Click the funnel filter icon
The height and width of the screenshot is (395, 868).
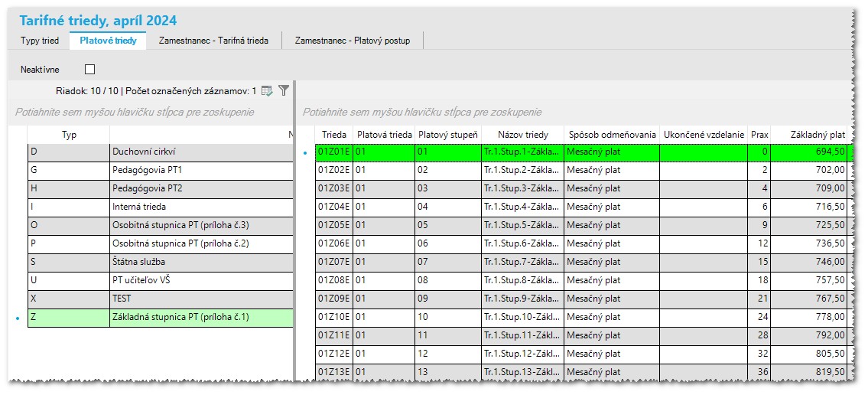pos(284,90)
